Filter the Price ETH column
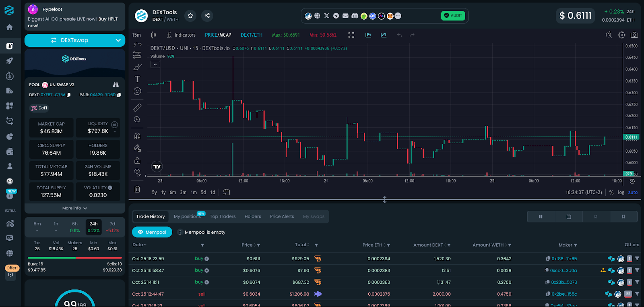Image resolution: width=644 pixels, height=307 pixels. tap(388, 245)
